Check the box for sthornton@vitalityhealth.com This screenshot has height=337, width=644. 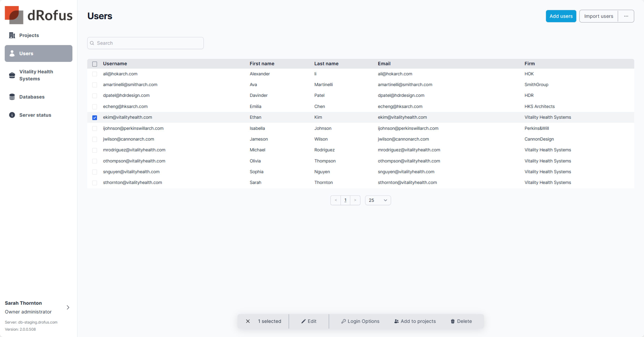[x=94, y=183]
